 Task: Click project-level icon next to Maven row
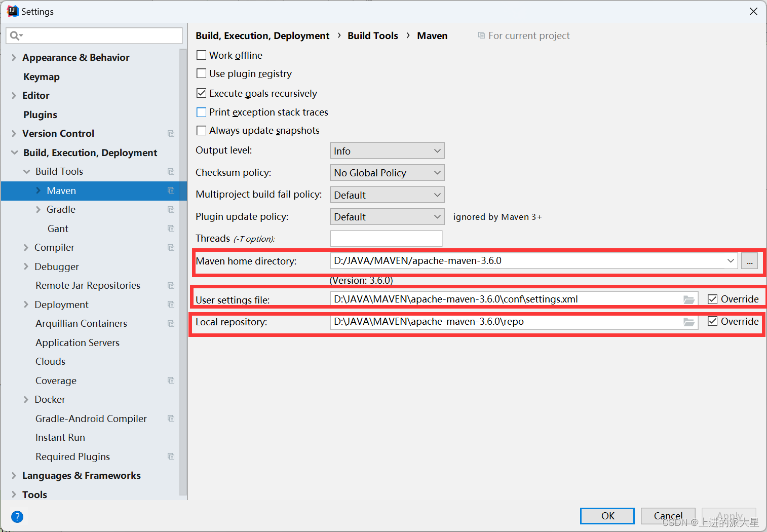pyautogui.click(x=171, y=191)
